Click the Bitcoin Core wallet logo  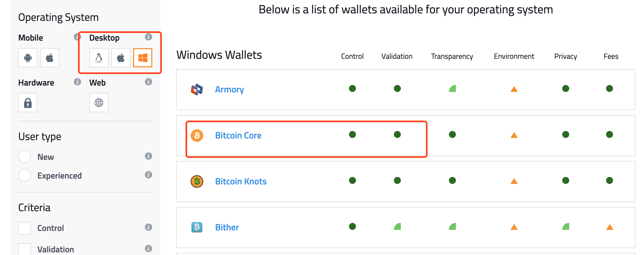coord(197,136)
